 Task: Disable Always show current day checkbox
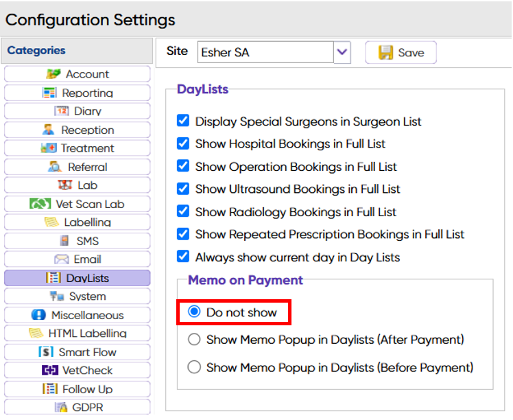(x=183, y=257)
